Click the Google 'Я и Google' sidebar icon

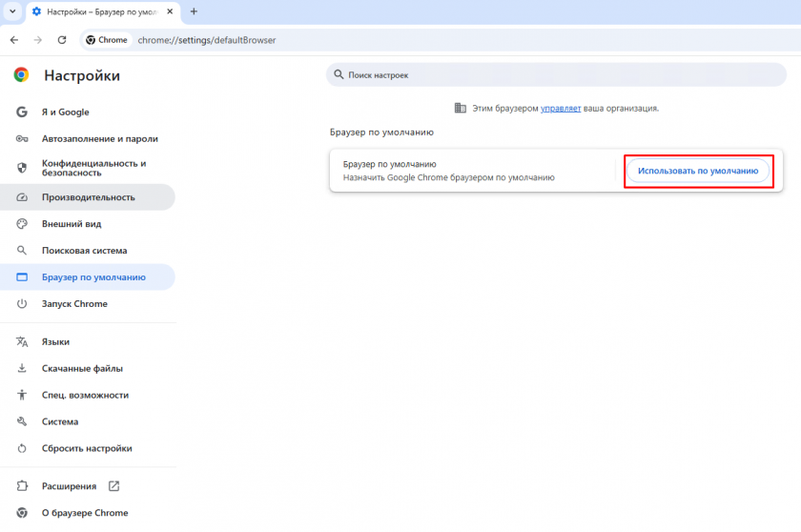coord(22,112)
